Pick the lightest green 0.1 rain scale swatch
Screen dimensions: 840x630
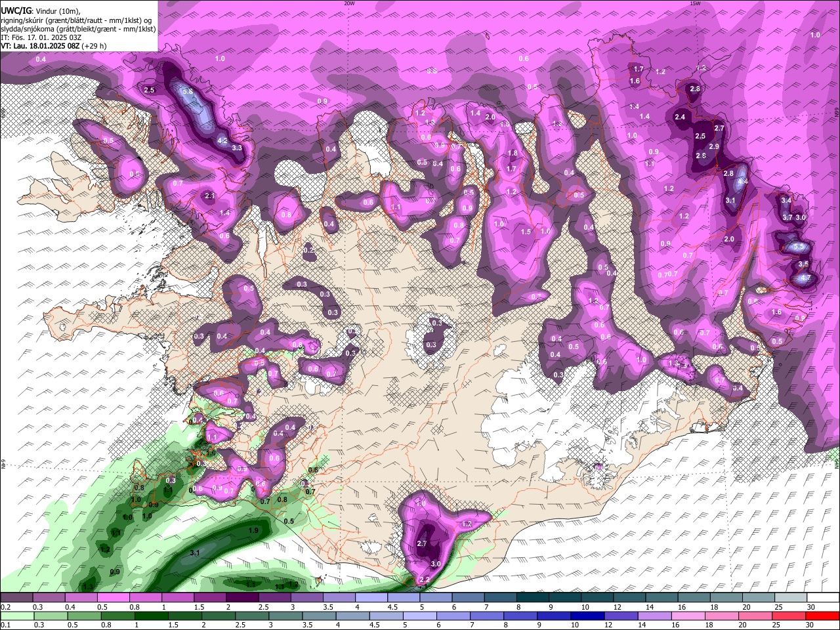click(x=16, y=616)
